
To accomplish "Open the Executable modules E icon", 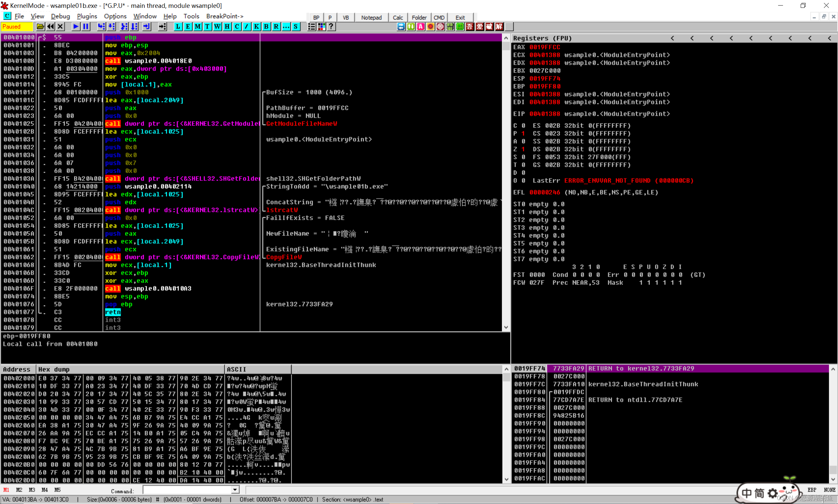I will coord(188,26).
